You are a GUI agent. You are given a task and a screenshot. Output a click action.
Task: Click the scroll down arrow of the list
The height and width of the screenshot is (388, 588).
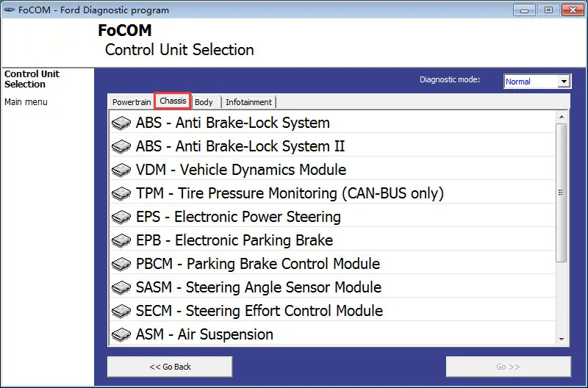562,339
